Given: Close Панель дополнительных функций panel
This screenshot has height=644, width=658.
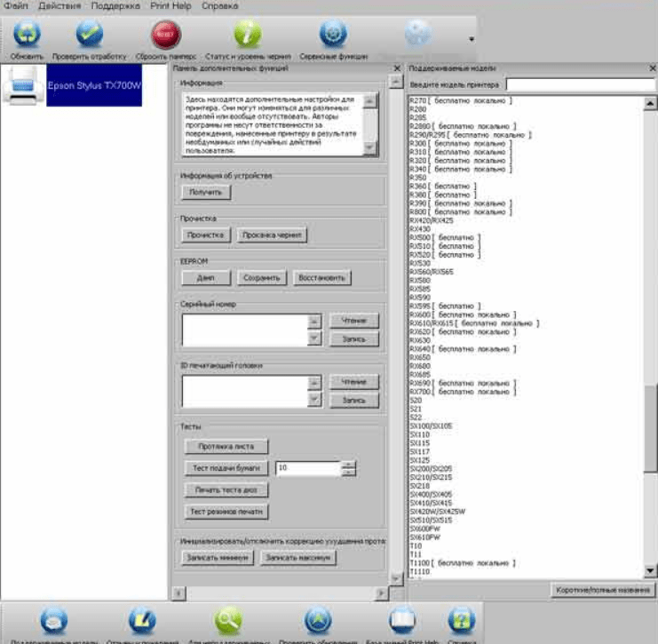Looking at the screenshot, I should pos(397,68).
